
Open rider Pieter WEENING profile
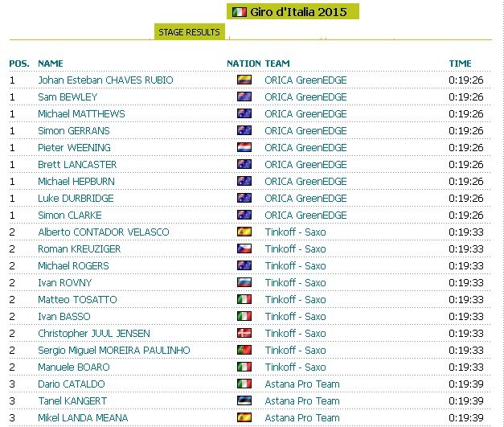point(74,148)
